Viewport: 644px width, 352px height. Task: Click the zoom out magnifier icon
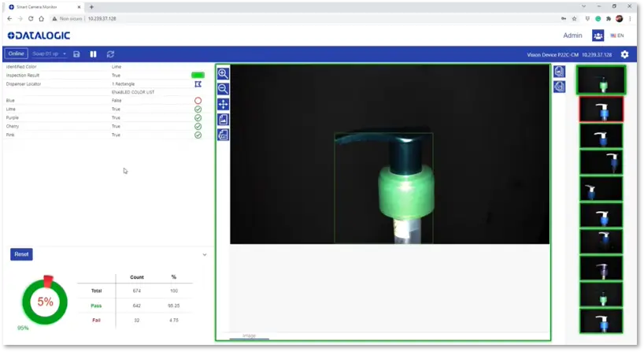pyautogui.click(x=223, y=89)
